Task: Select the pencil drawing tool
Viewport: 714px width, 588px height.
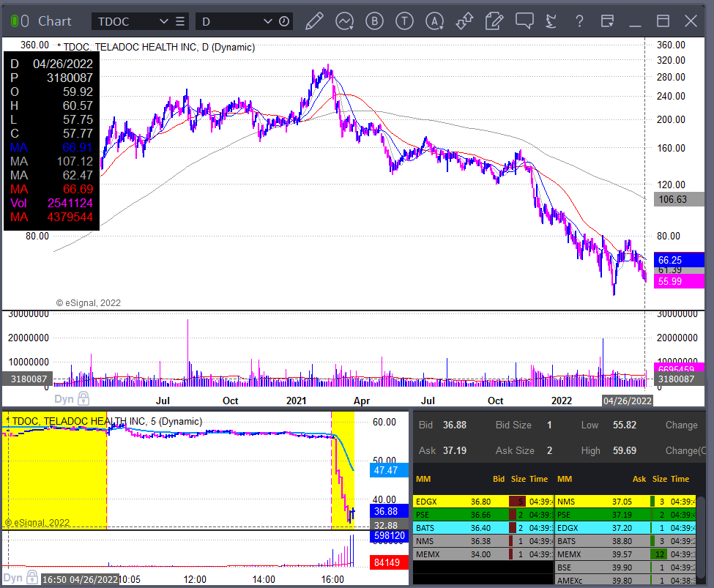Action: 314,21
